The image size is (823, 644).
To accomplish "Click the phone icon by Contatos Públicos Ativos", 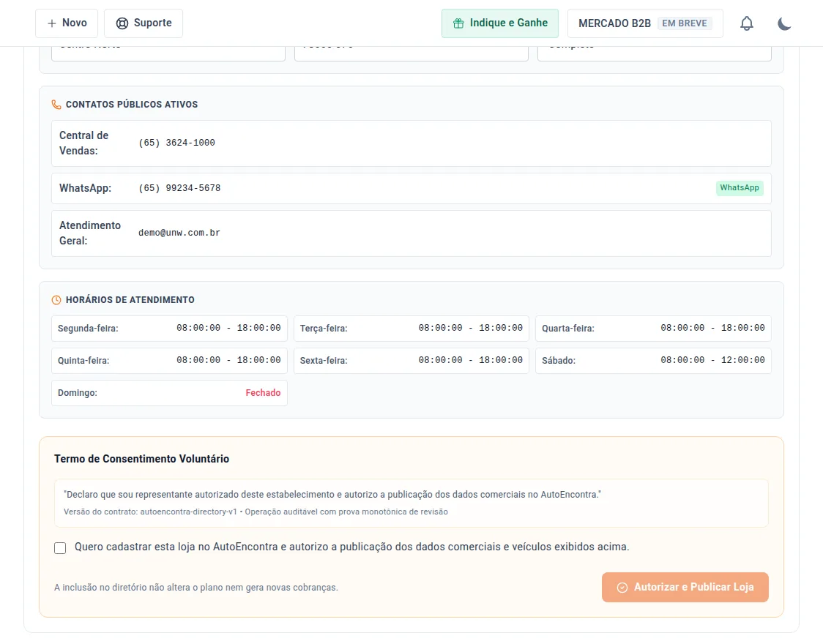I will pos(56,105).
